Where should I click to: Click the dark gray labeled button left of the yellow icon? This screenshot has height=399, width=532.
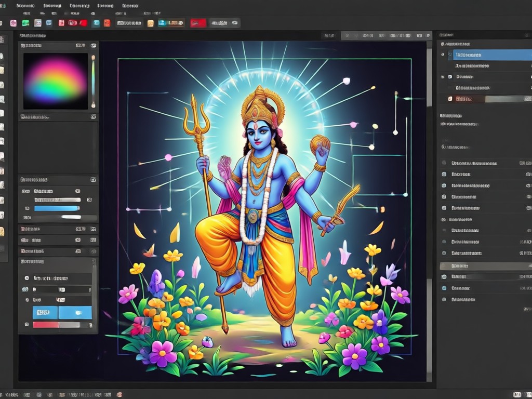[129, 23]
